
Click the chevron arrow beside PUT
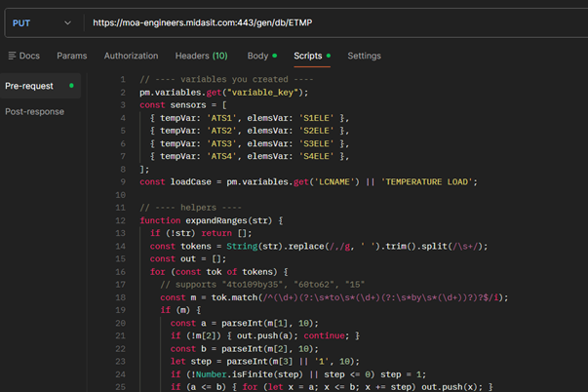(67, 22)
